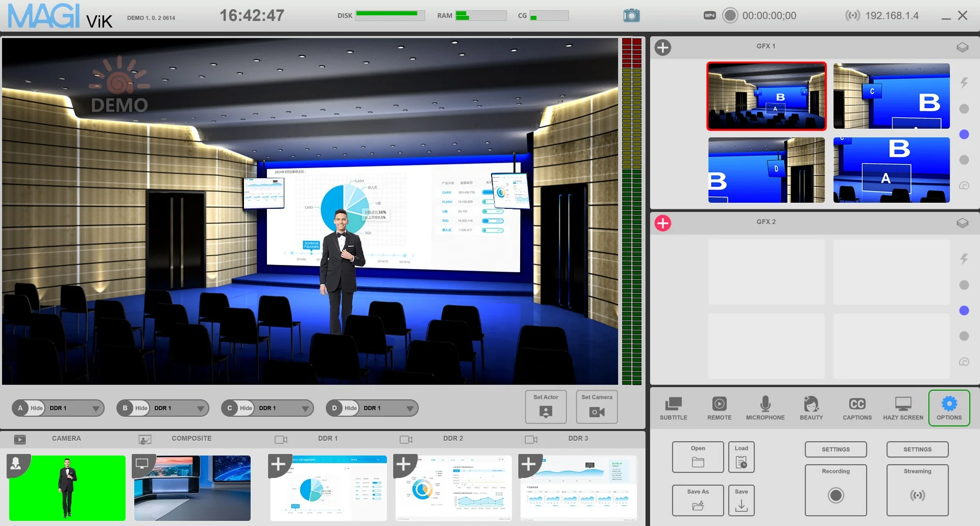
Task: Open the Microphone settings
Action: [765, 408]
